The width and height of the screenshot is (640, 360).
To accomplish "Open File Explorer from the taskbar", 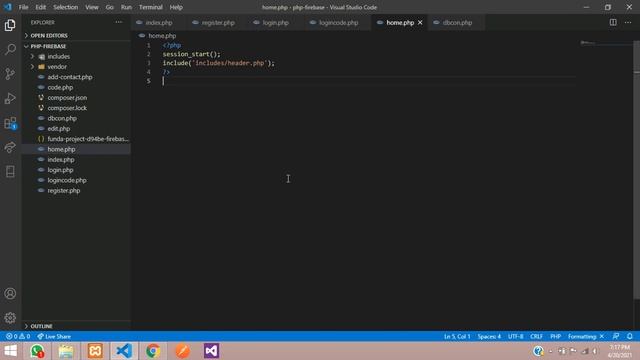I will pos(66,351).
